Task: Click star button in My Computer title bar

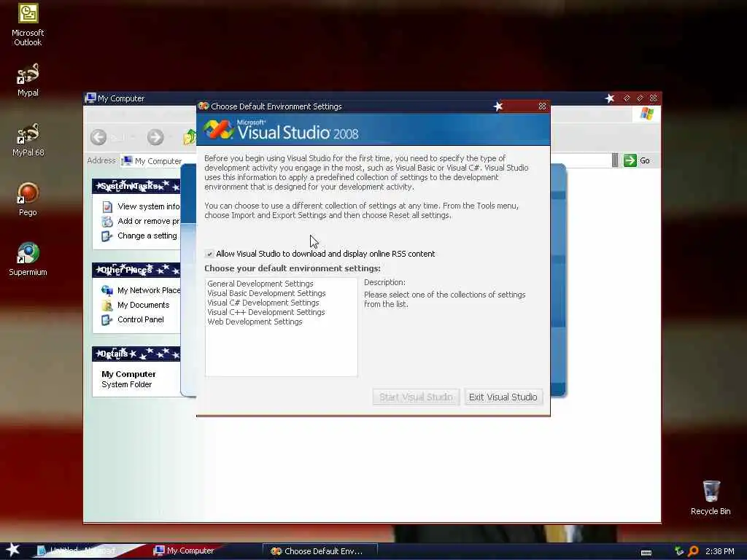Action: point(610,98)
